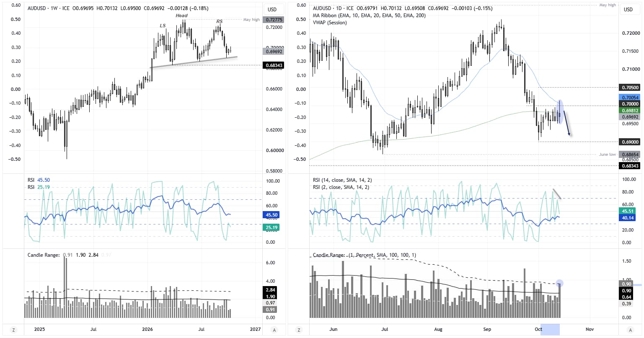Viewport: 644px width, 338px height.
Task: Click the green 0.69812 EMA price label
Action: [629, 111]
